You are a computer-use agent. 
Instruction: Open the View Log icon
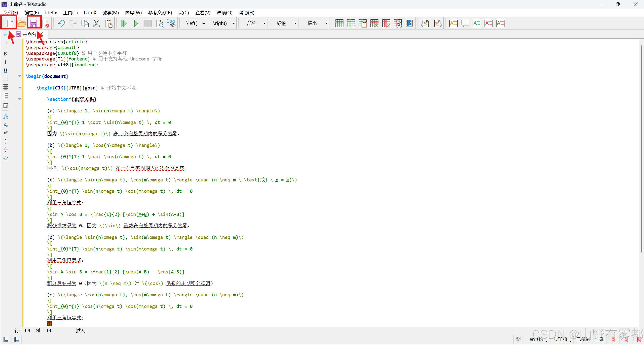click(171, 23)
